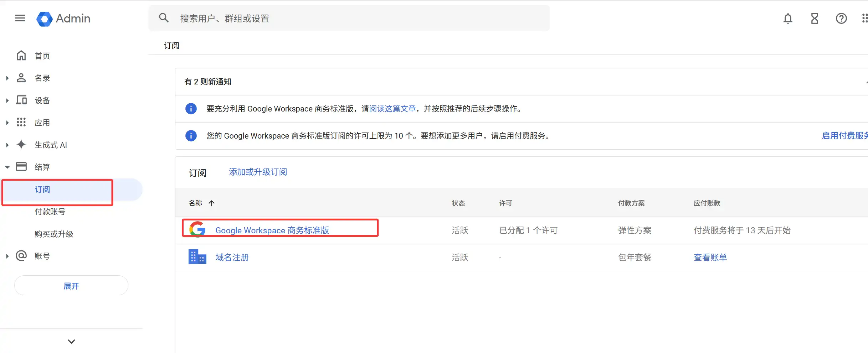Screen dimensions: 868x353
Task: Open the main hamburger menu
Action: point(20,18)
